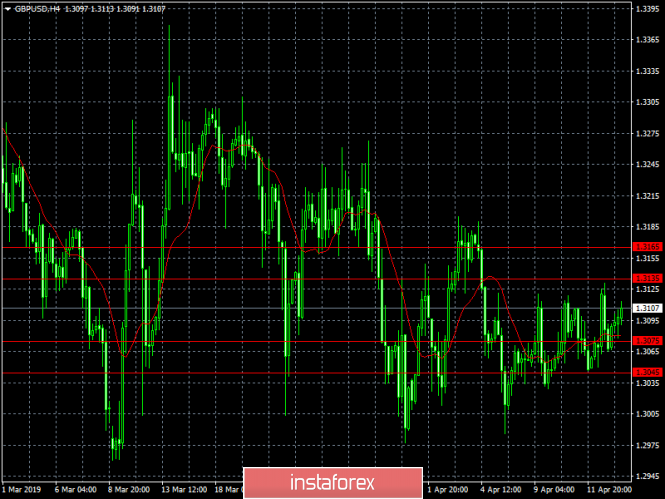Click the 4 Apr 12:00 time axis label
This screenshot has height=499, width=665.
point(501,490)
